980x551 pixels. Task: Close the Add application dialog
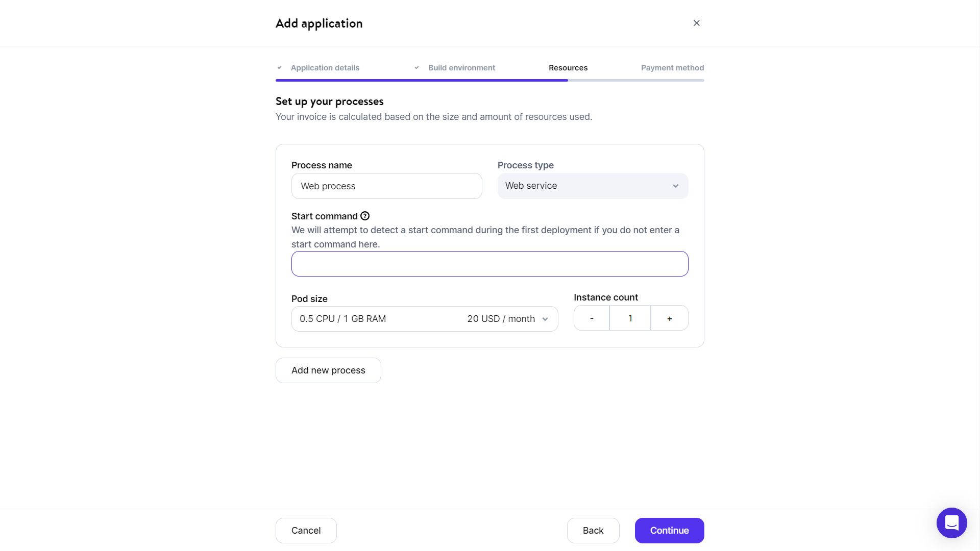[x=697, y=23]
